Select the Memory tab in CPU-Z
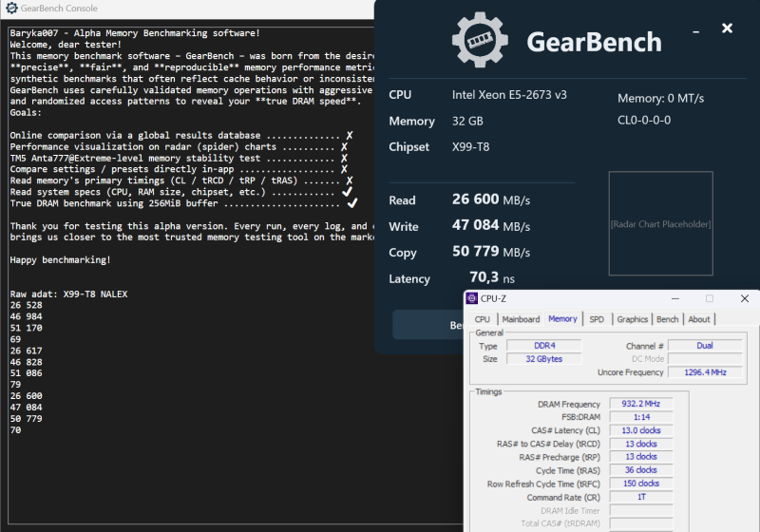Viewport: 760px width, 532px height. (x=562, y=319)
